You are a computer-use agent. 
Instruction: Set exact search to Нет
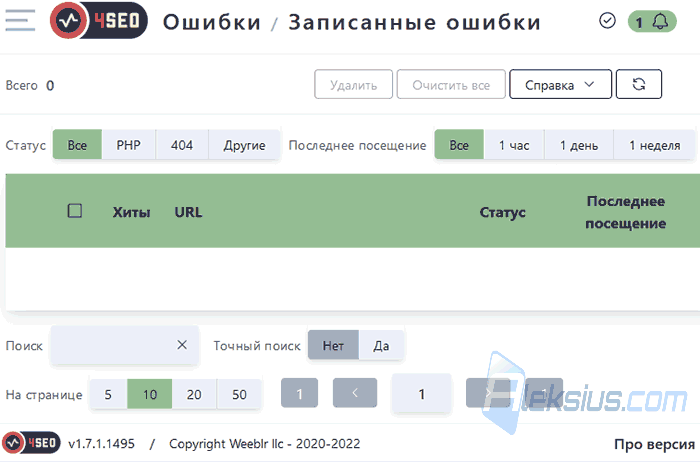tap(333, 345)
